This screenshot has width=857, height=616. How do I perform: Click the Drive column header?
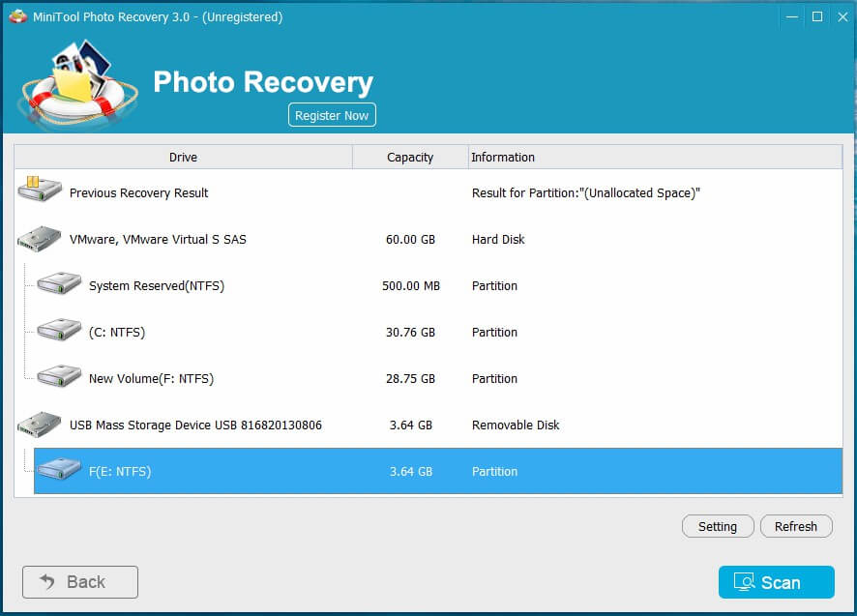[x=183, y=158]
